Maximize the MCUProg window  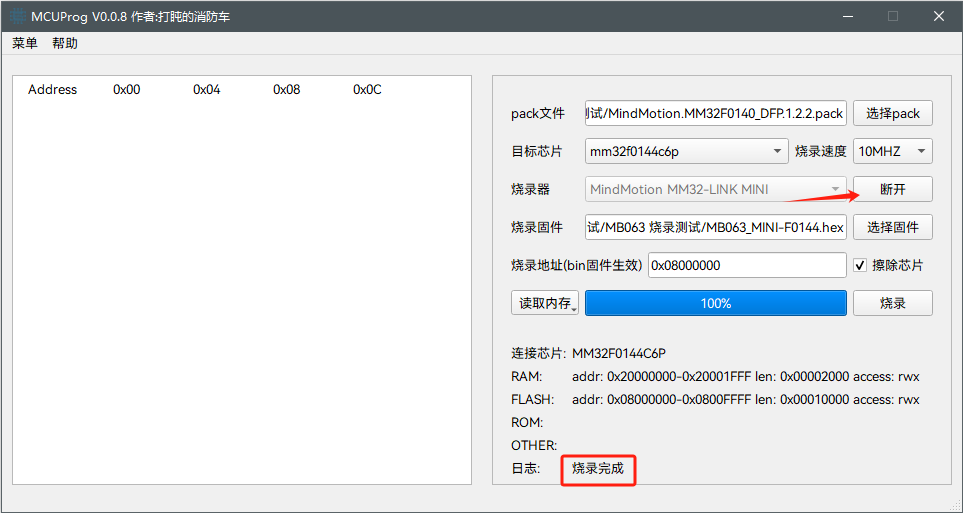893,16
